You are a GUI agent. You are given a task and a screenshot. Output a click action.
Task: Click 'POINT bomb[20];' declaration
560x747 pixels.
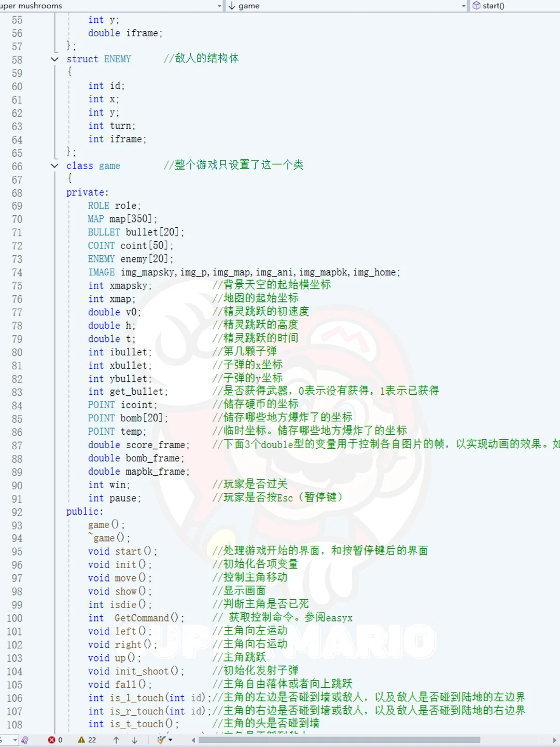tap(128, 419)
